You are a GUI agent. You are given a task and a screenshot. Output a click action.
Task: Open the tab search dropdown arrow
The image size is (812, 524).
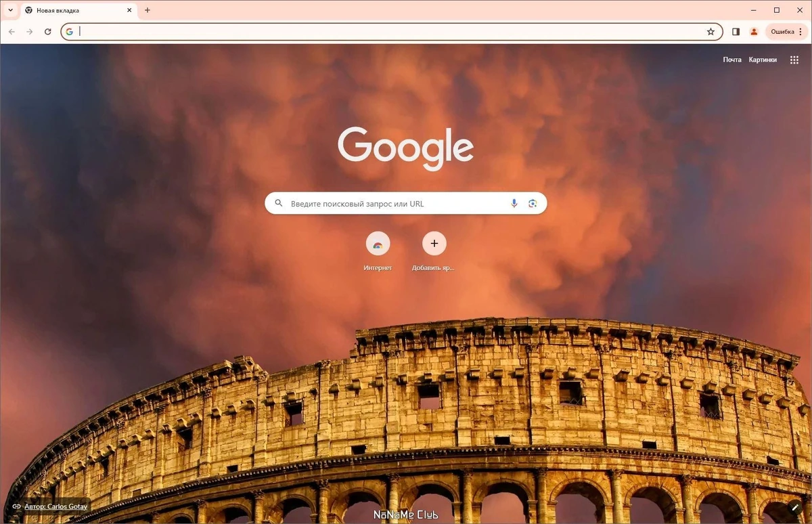[x=10, y=10]
